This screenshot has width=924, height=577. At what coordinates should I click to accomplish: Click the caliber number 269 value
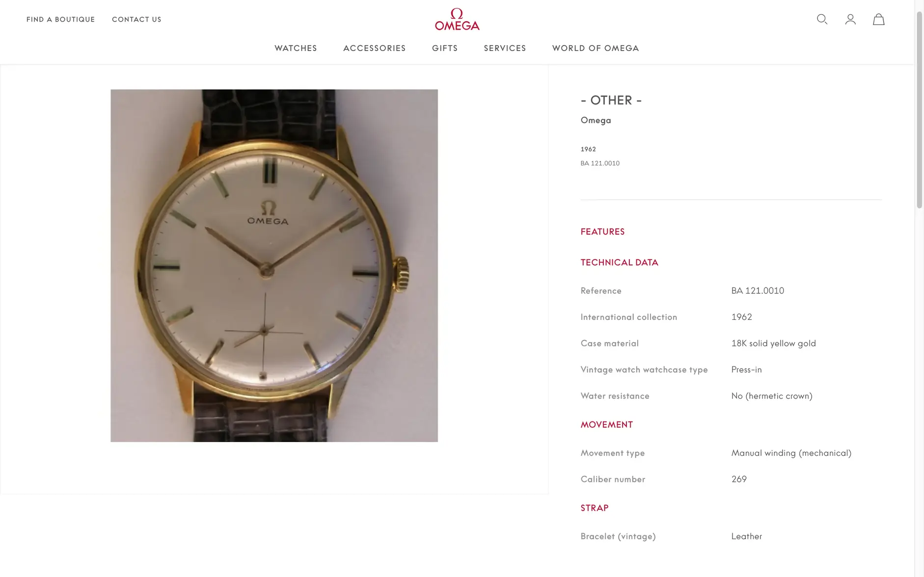click(x=739, y=479)
